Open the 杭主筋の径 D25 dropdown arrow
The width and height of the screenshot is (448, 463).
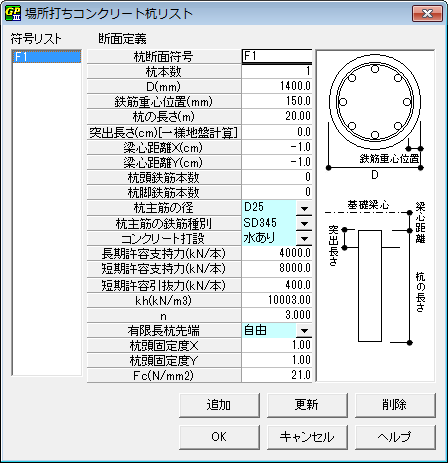coord(304,208)
